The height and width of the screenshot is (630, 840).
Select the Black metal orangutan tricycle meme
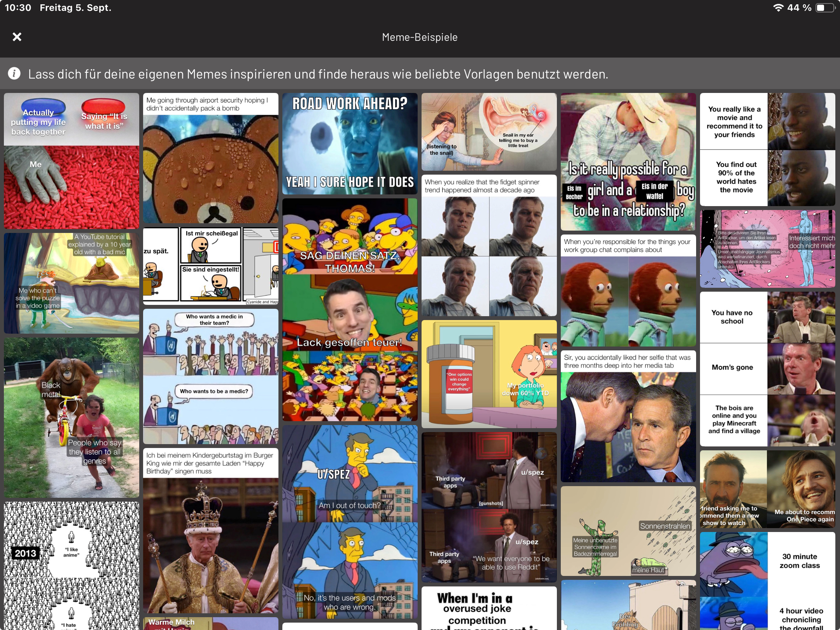click(x=72, y=417)
